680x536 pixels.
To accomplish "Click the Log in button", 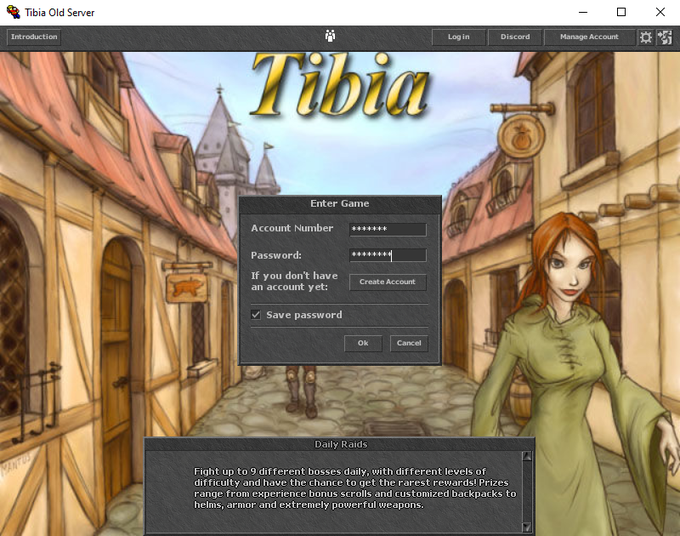I will pos(458,37).
